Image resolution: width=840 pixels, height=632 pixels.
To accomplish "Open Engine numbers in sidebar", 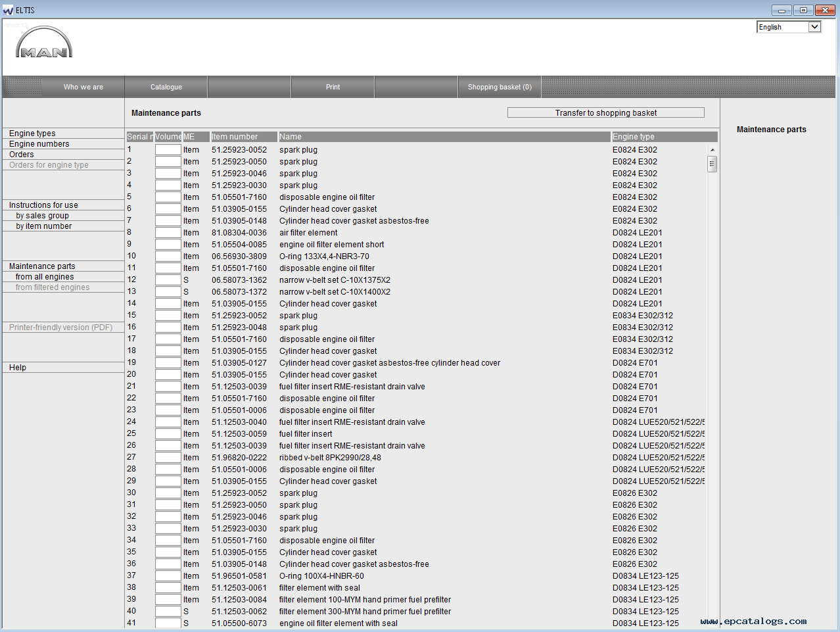I will 39,144.
